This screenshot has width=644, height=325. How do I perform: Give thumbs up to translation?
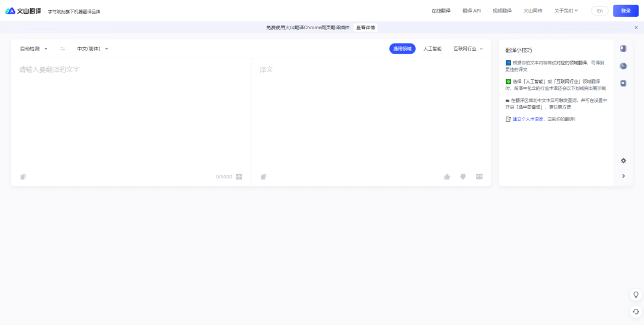pyautogui.click(x=447, y=177)
